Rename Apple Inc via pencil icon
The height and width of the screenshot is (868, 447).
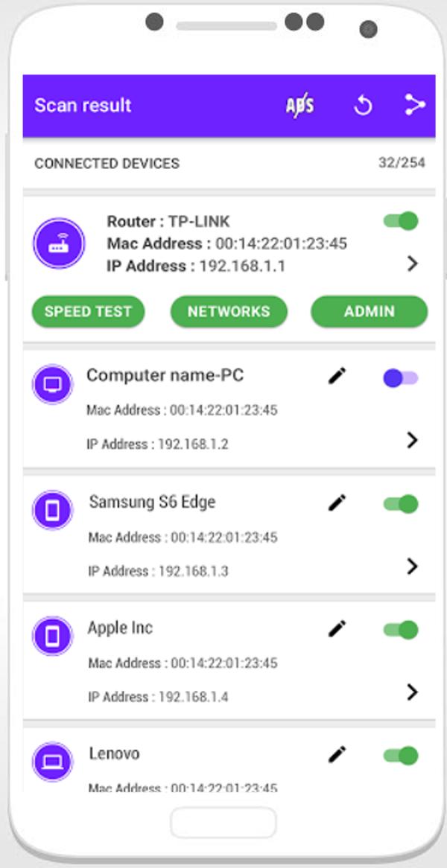(x=337, y=628)
